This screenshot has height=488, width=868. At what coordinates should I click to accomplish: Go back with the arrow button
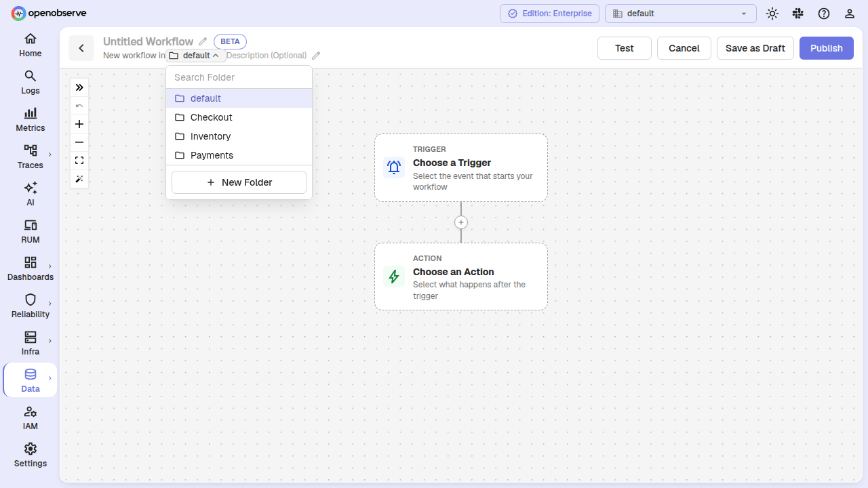pyautogui.click(x=81, y=48)
